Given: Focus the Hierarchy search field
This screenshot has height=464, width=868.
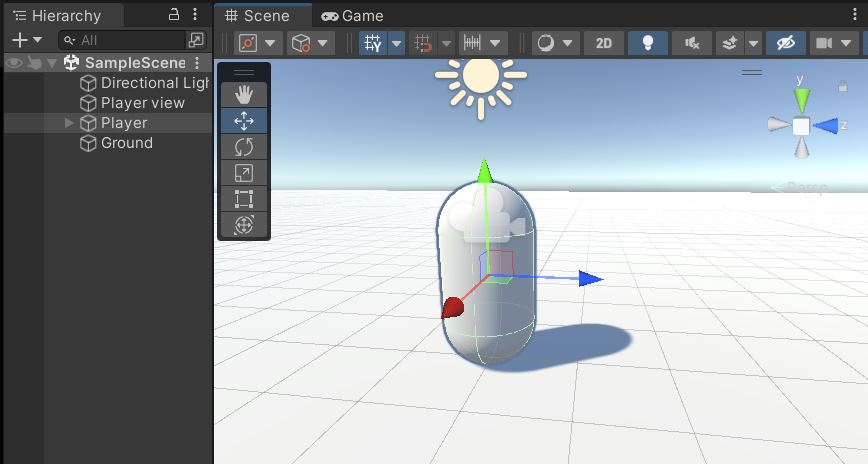Looking at the screenshot, I should 122,40.
